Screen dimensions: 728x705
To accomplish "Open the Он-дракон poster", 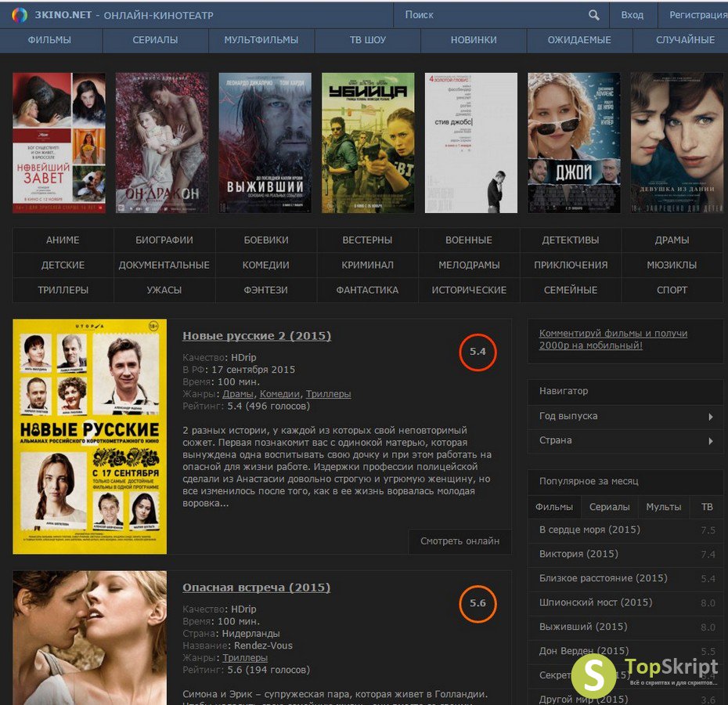I will pyautogui.click(x=162, y=143).
